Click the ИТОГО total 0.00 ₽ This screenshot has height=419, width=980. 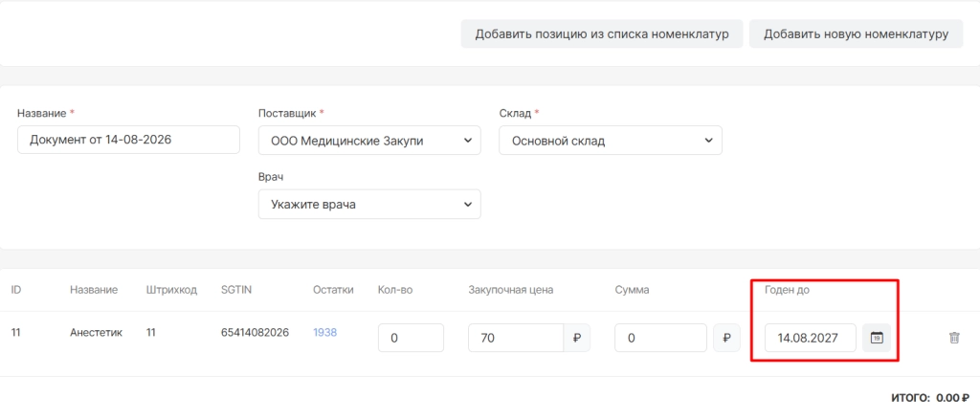[930, 397]
